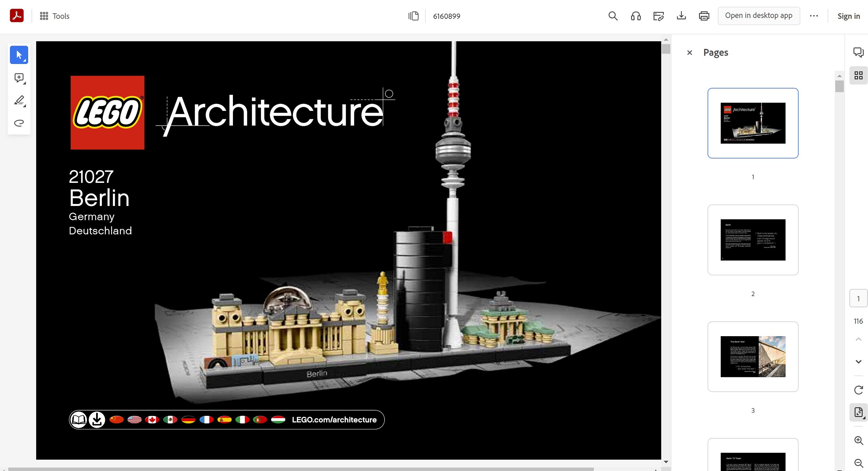Download the PDF file

click(681, 16)
